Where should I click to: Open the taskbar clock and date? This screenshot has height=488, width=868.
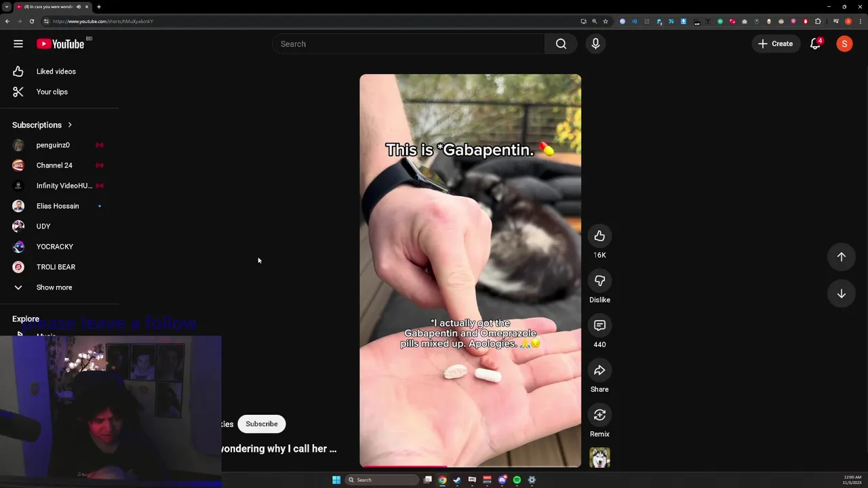pyautogui.click(x=852, y=480)
